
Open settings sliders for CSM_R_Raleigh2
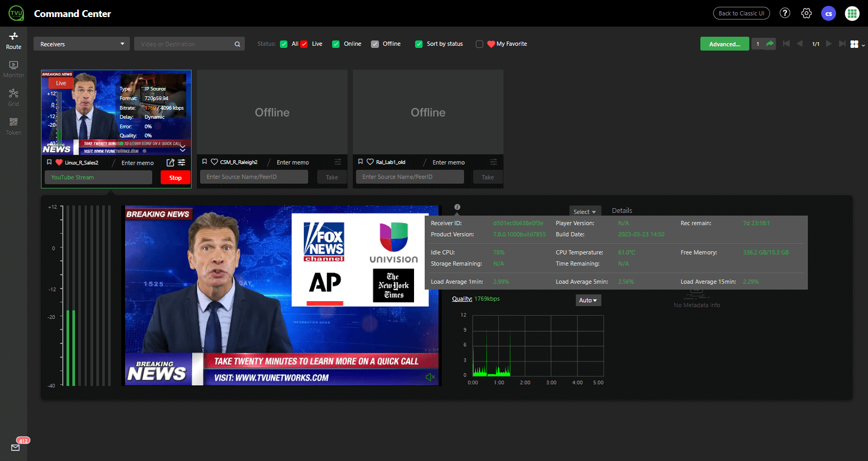(338, 162)
